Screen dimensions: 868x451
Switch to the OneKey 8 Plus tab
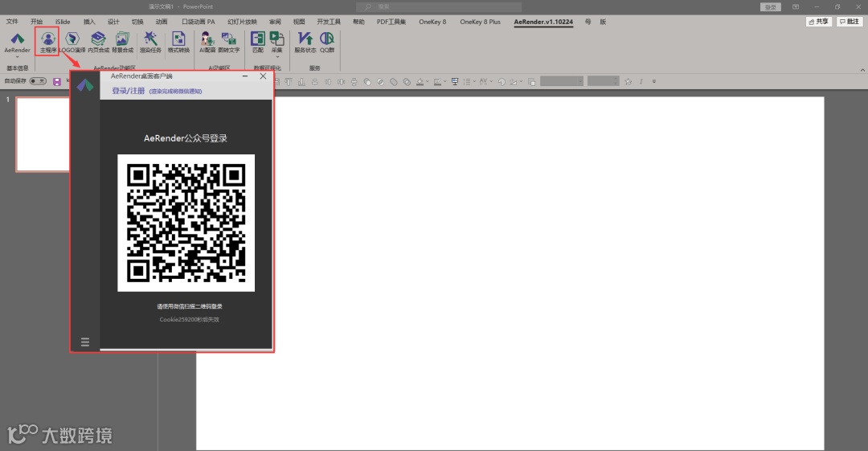pos(480,22)
